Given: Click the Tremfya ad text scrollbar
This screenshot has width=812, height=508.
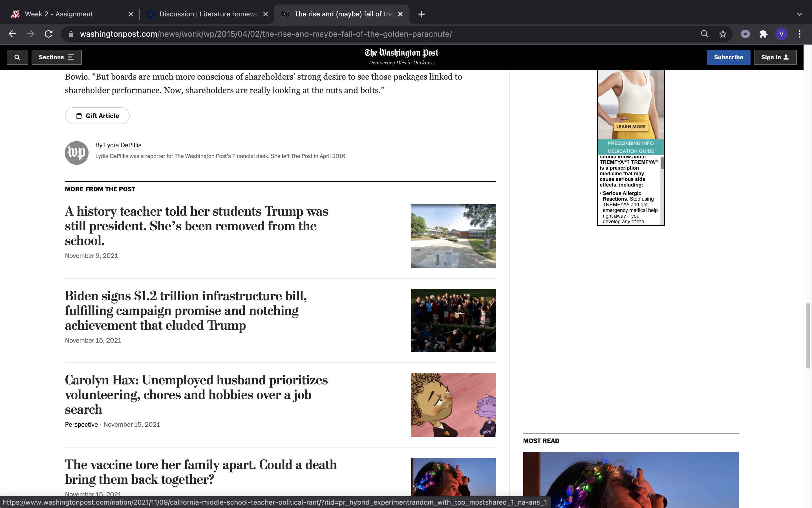Looking at the screenshot, I should [662, 163].
